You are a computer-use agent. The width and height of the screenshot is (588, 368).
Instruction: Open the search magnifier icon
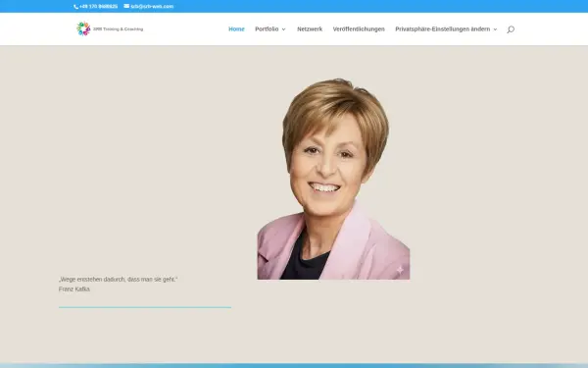(511, 29)
